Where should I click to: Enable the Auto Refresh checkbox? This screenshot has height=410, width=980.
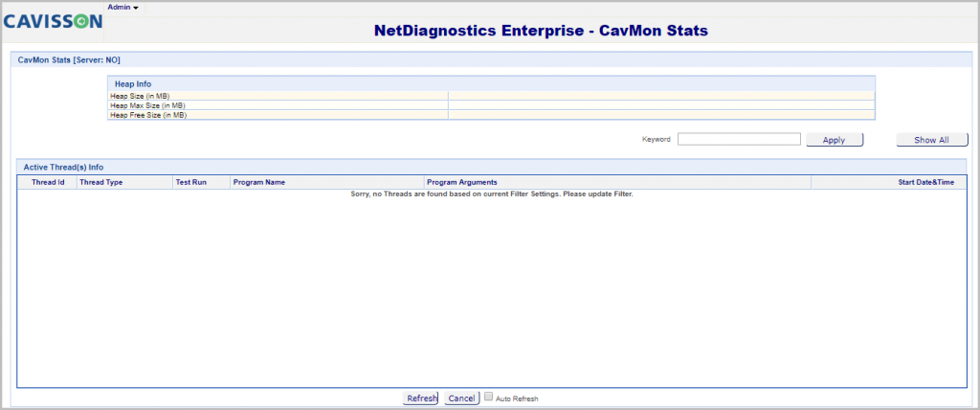(489, 397)
